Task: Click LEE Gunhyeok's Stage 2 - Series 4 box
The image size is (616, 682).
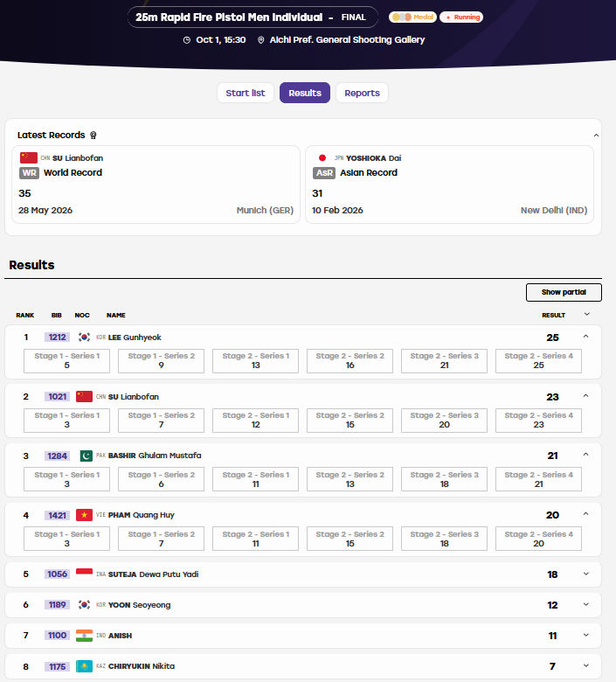Action: (538, 361)
